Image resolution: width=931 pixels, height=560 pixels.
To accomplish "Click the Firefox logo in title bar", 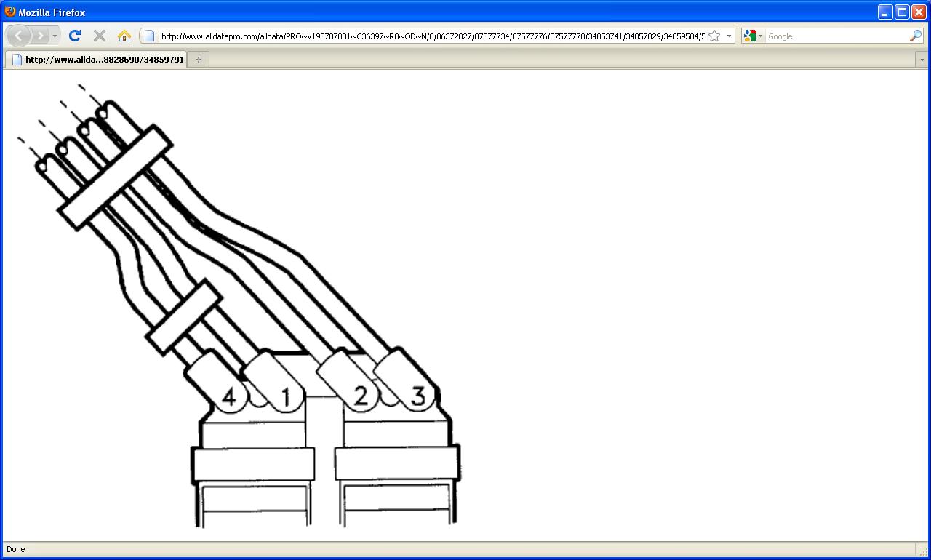I will [10, 12].
